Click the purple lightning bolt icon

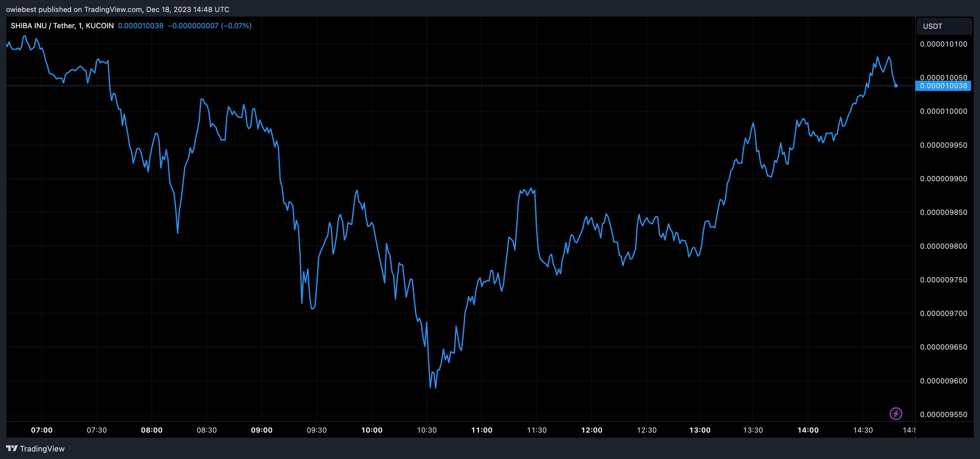pos(896,413)
